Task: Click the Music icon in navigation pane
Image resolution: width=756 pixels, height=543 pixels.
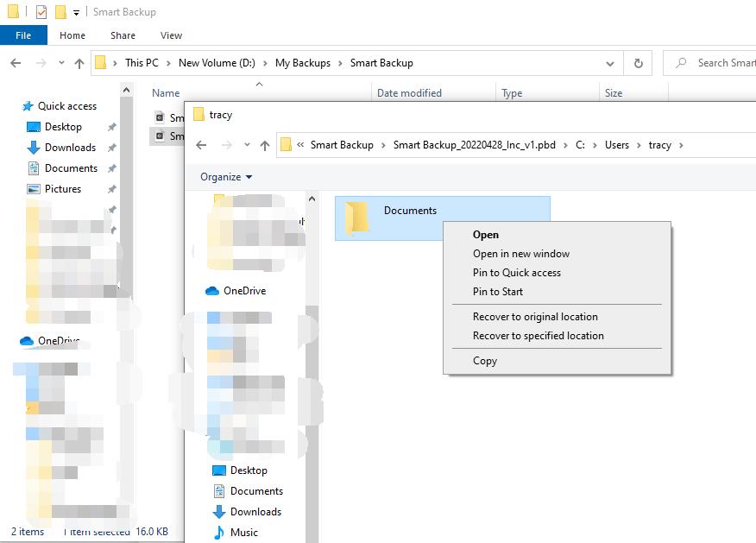Action: coord(219,533)
